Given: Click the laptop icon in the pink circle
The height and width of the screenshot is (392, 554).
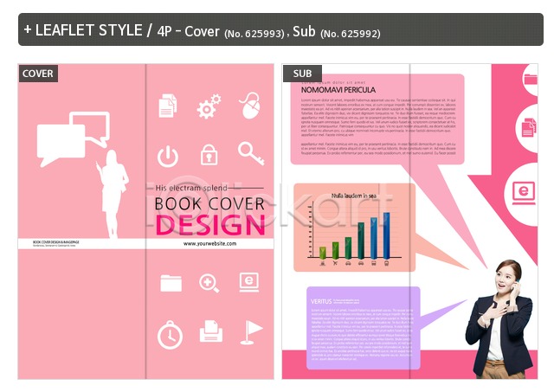Looking at the screenshot, I should pos(525,191).
